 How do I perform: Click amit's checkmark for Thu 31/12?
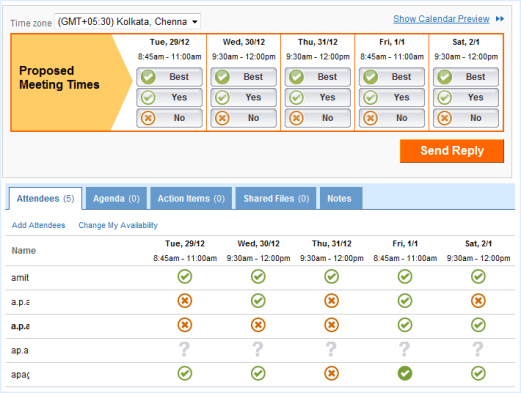pyautogui.click(x=331, y=277)
